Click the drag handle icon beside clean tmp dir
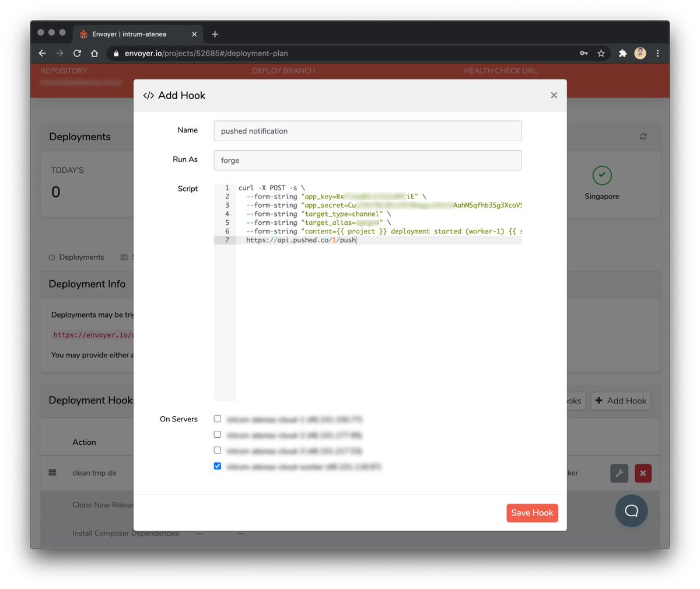Screen dimensions: 700x589 pyautogui.click(x=52, y=473)
